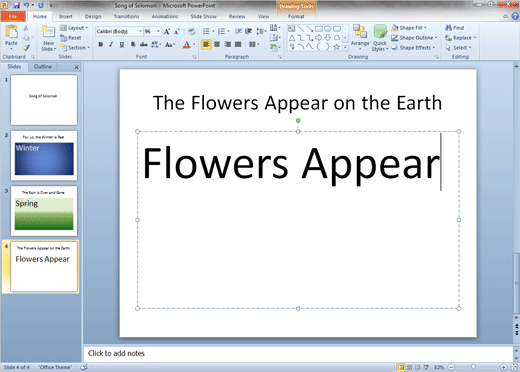
Task: Open PowerPoint Help question mark icon
Action: (515, 16)
